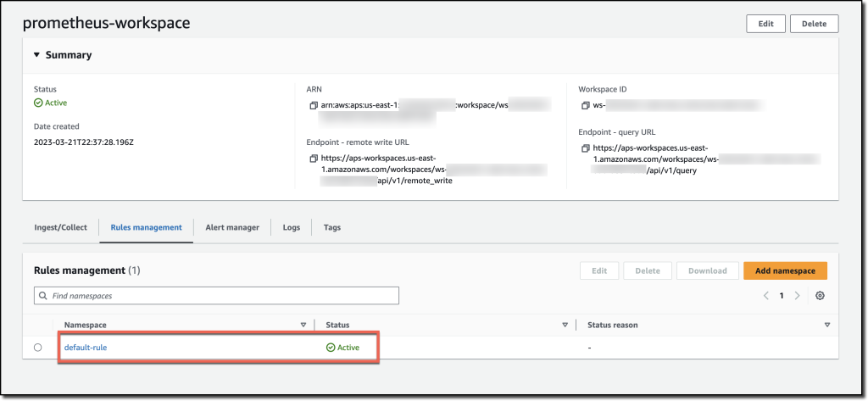Screen dimensions: 868x401
Task: Go to previous page arrow in pagination
Action: point(766,296)
